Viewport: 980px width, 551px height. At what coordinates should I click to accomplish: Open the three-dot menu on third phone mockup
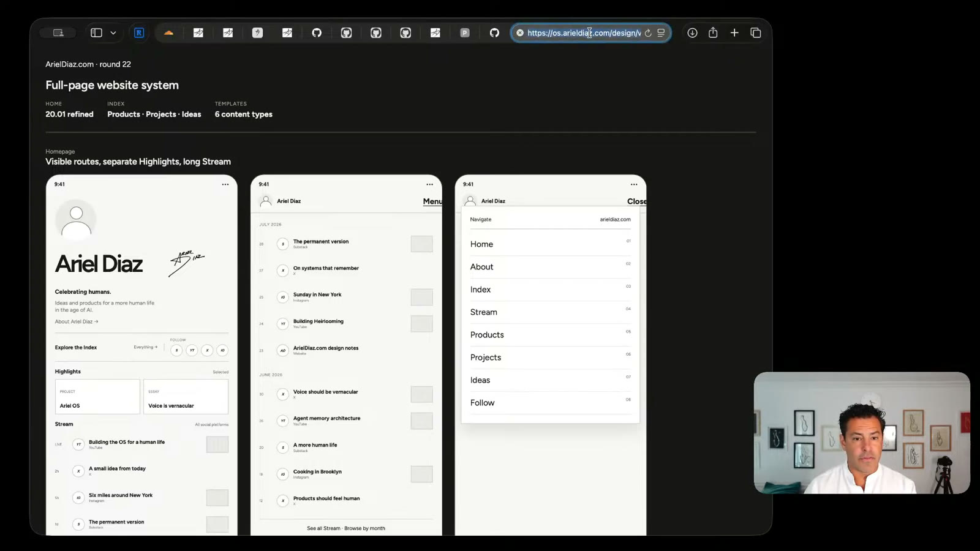pyautogui.click(x=634, y=184)
